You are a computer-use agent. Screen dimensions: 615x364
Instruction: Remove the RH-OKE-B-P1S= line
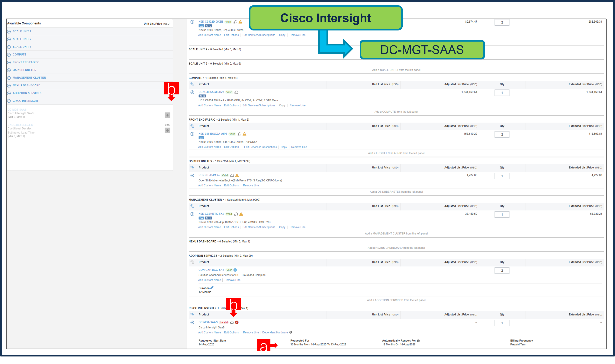pyautogui.click(x=251, y=185)
